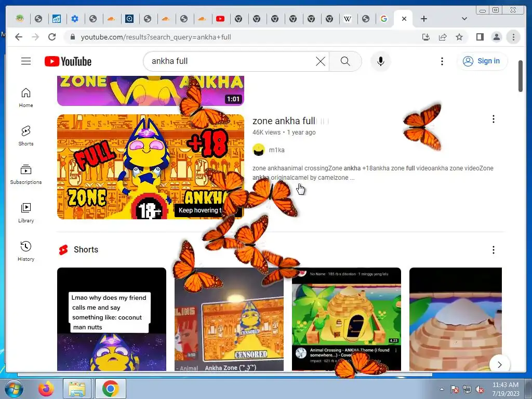Switch to the red YouTube tab
Image resolution: width=532 pixels, height=399 pixels.
220,19
